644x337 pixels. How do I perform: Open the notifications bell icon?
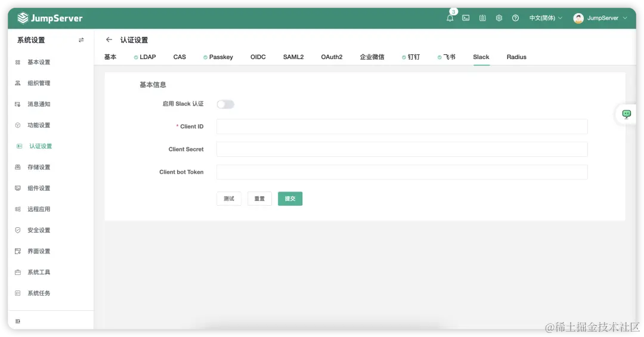450,18
